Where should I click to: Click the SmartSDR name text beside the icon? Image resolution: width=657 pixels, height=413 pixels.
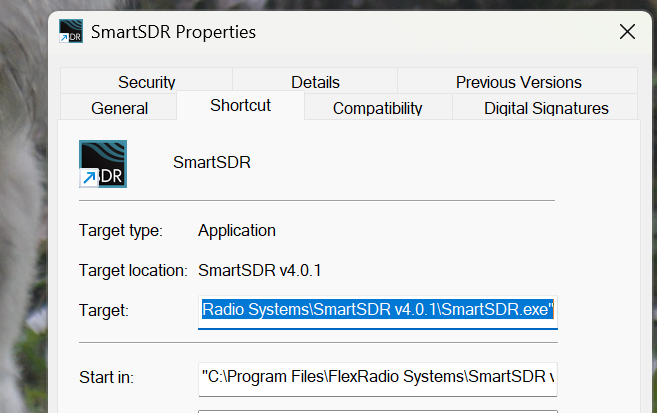pyautogui.click(x=212, y=162)
